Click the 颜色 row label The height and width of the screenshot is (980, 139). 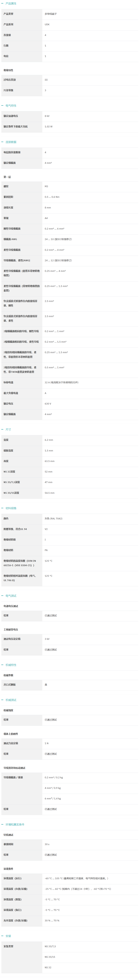[6, 519]
